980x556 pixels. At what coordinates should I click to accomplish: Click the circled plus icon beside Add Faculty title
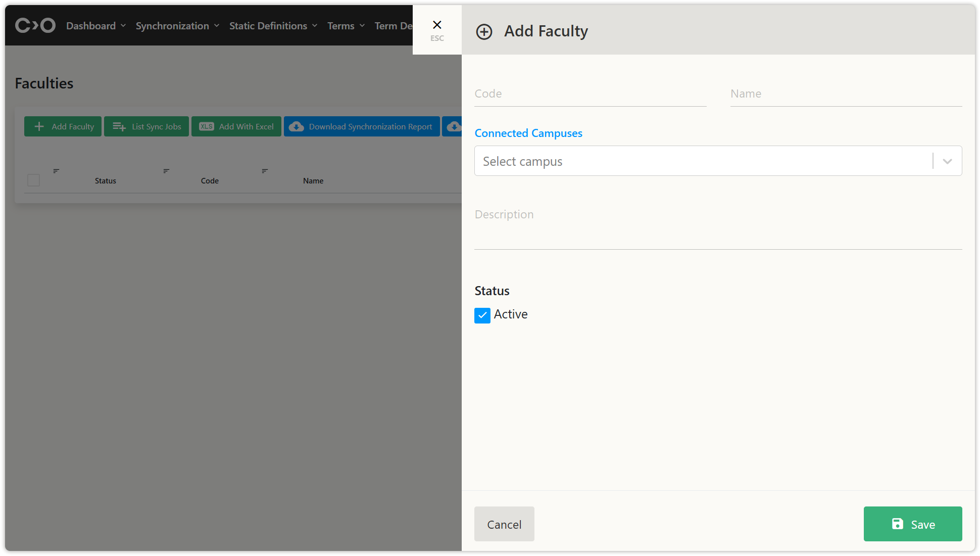[x=484, y=32]
